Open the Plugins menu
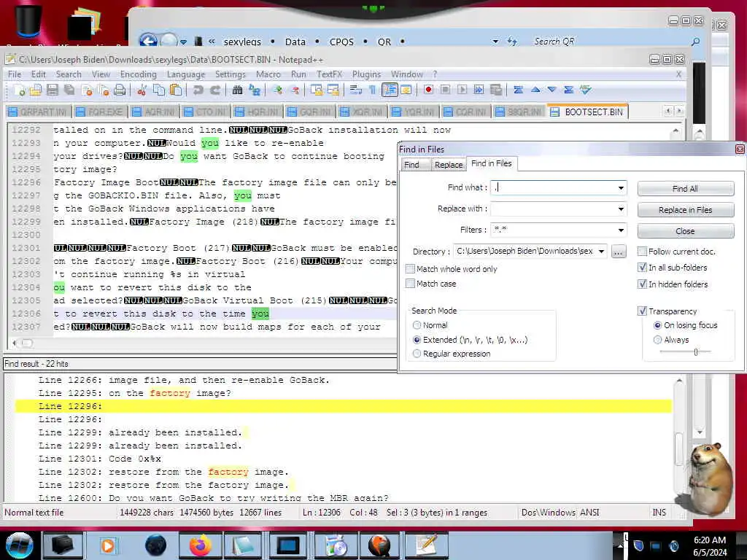This screenshot has width=747, height=560. (366, 74)
